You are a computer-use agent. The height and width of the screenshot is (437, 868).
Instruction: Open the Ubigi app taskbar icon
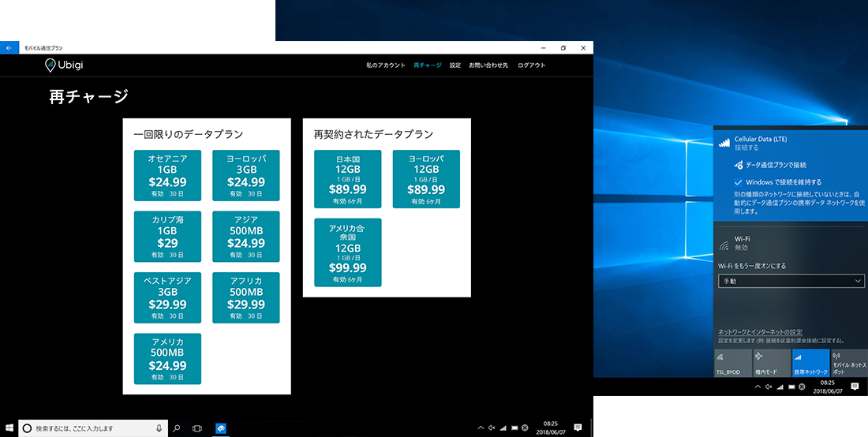point(220,428)
